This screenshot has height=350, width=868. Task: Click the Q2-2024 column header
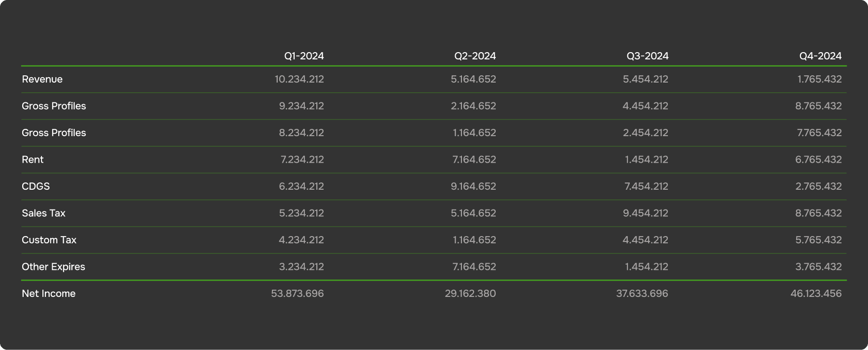475,56
